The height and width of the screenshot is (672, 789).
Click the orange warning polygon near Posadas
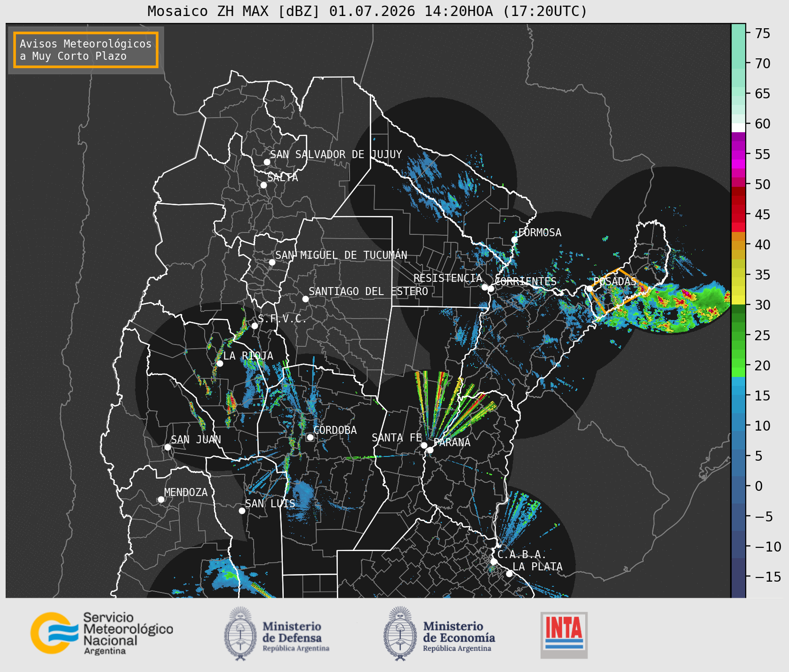point(619,291)
